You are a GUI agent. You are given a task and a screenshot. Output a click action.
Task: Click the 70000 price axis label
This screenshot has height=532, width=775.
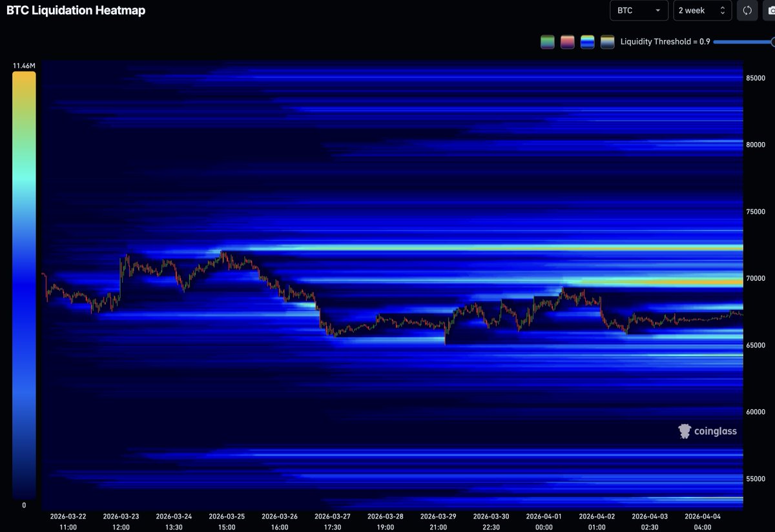(x=756, y=278)
